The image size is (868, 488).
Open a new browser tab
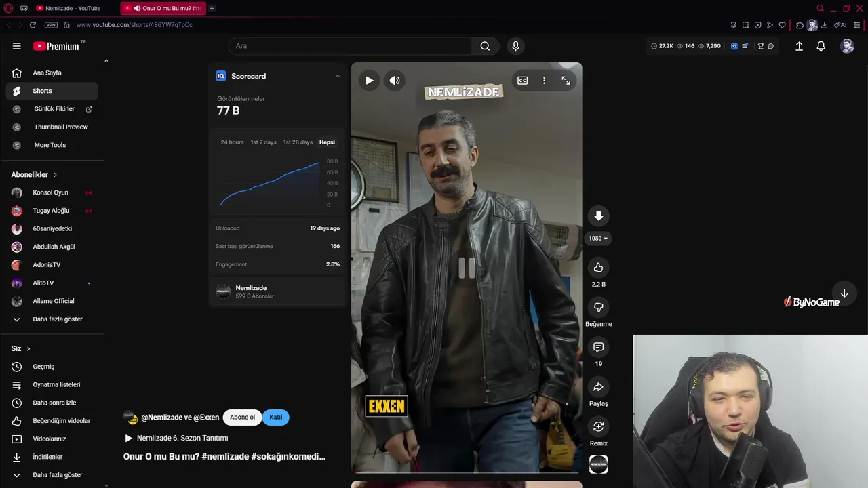tap(212, 8)
